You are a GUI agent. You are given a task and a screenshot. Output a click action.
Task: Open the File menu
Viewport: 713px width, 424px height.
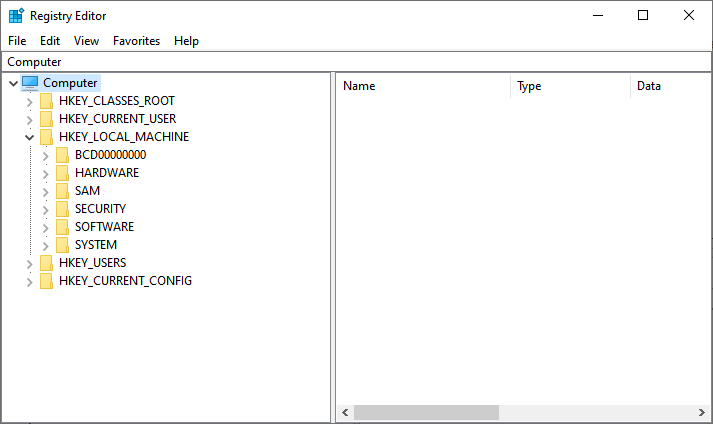(17, 41)
